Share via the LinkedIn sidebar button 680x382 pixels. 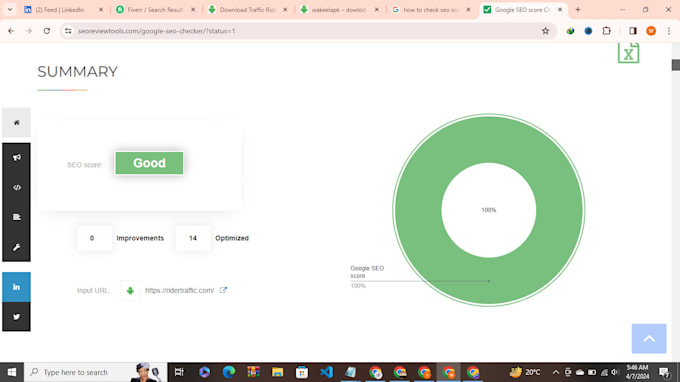[16, 287]
